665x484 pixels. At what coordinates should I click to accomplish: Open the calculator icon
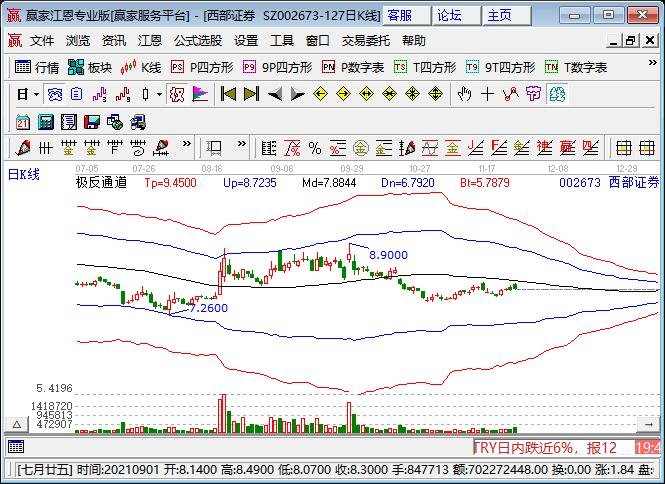(x=46, y=122)
